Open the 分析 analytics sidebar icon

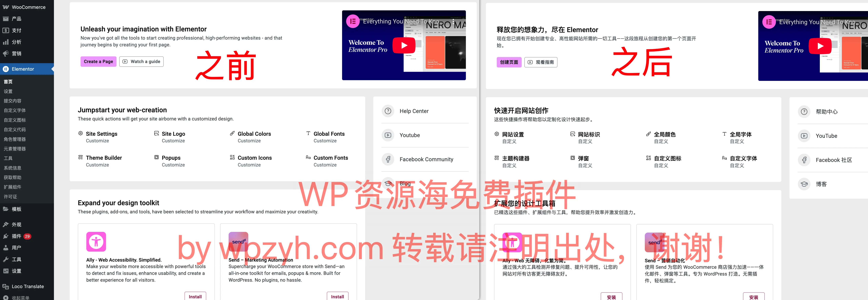(5, 42)
